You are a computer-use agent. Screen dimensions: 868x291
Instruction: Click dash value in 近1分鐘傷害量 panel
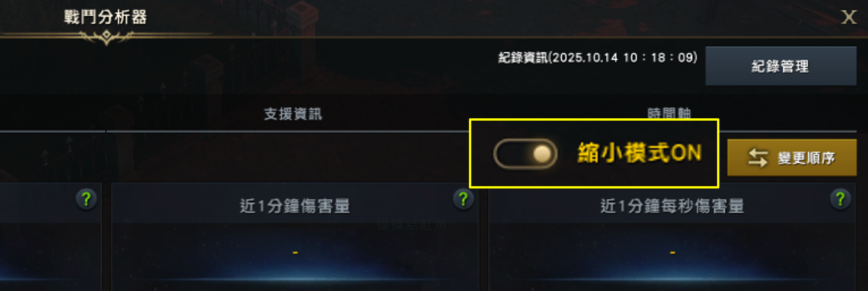click(295, 252)
